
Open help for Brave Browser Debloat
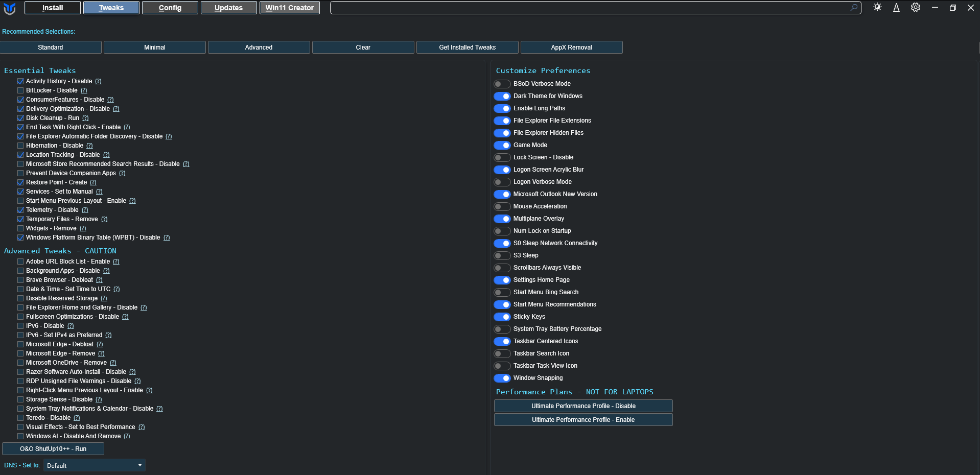[x=99, y=280]
